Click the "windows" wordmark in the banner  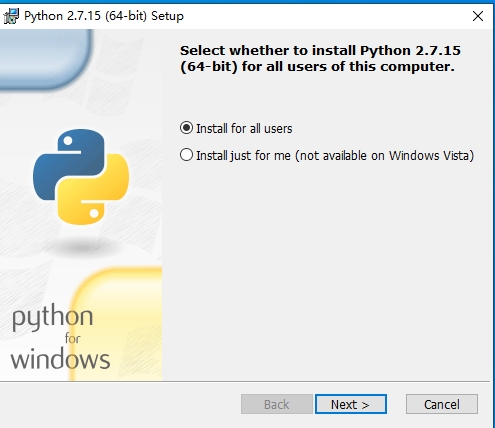(60, 359)
